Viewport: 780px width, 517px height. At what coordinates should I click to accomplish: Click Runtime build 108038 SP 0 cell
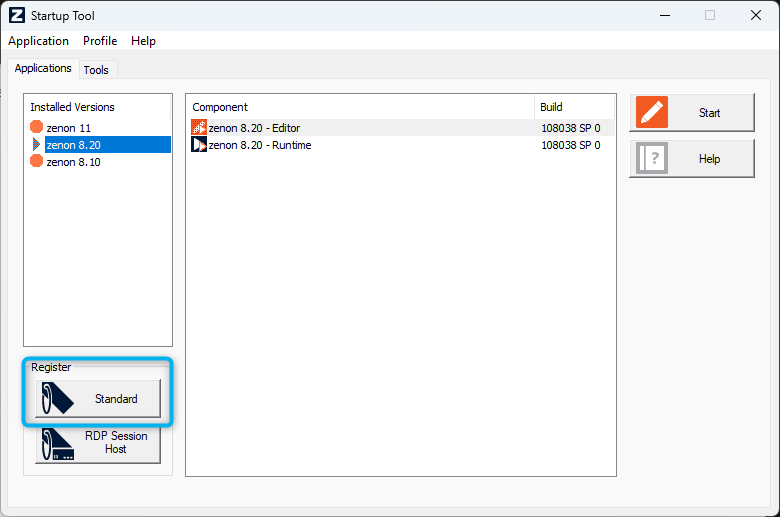(571, 145)
